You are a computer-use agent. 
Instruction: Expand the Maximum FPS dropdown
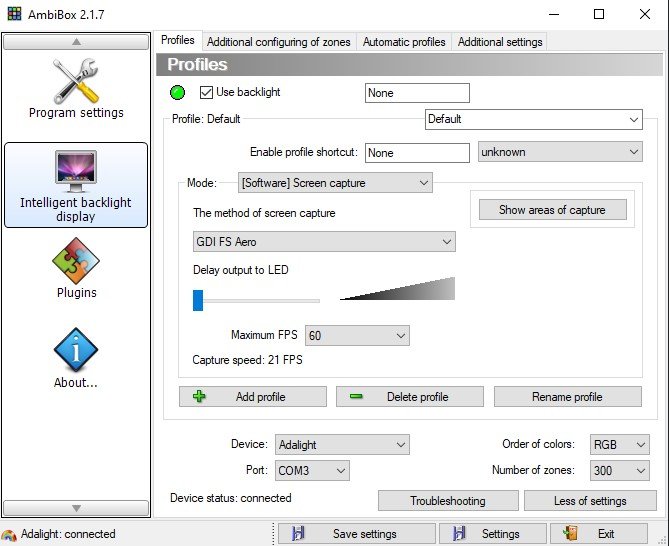[357, 336]
